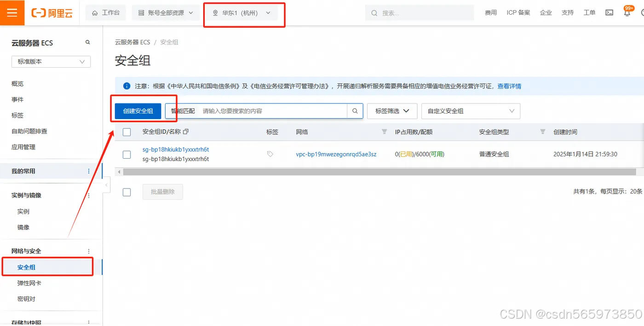Image resolution: width=644 pixels, height=326 pixels.
Task: Open the 自定义安全组 dropdown
Action: tap(471, 111)
